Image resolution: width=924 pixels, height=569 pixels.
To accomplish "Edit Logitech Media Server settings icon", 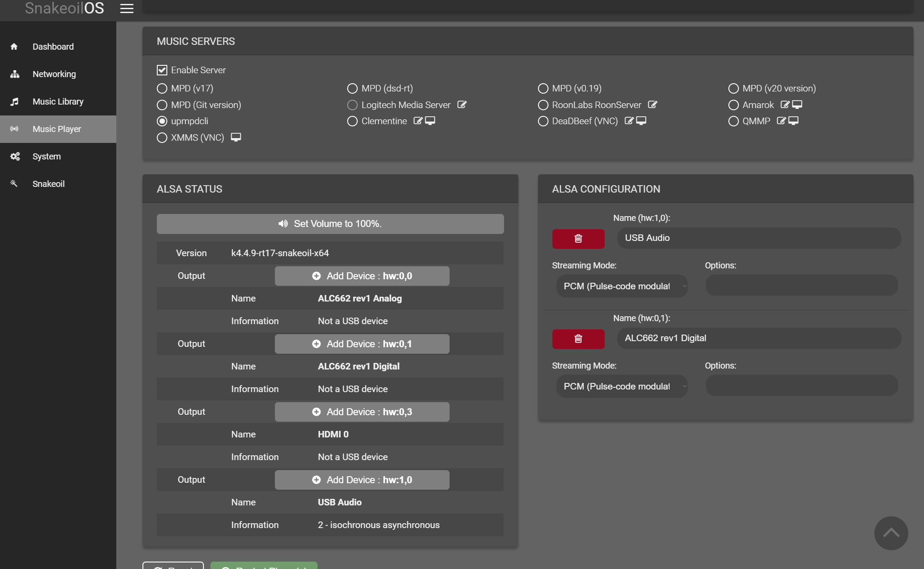I will (x=462, y=105).
